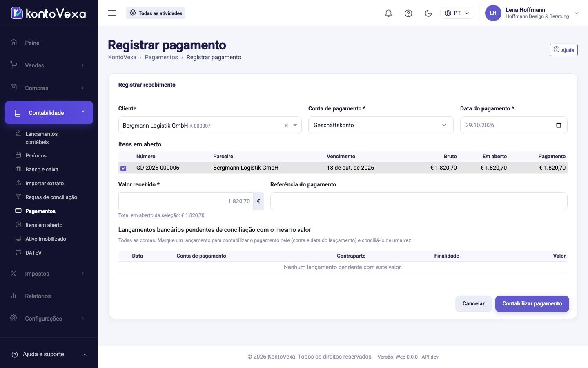588x368 pixels.
Task: Open the Cliente dropdown arrow
Action: click(295, 126)
